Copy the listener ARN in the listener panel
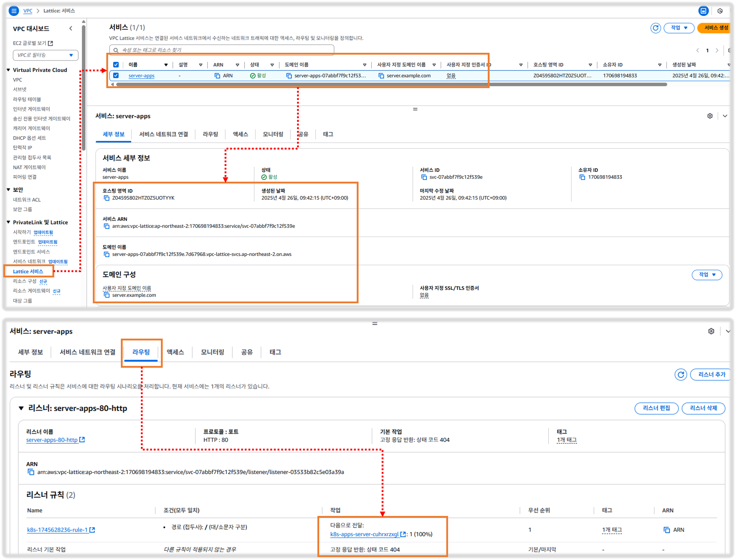This screenshot has height=560, width=736. [x=31, y=472]
